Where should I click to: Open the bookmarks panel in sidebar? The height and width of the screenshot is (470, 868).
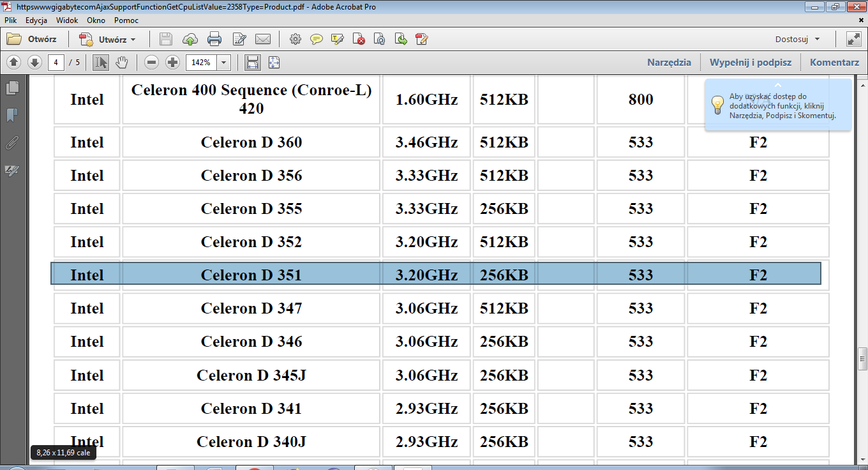click(12, 116)
